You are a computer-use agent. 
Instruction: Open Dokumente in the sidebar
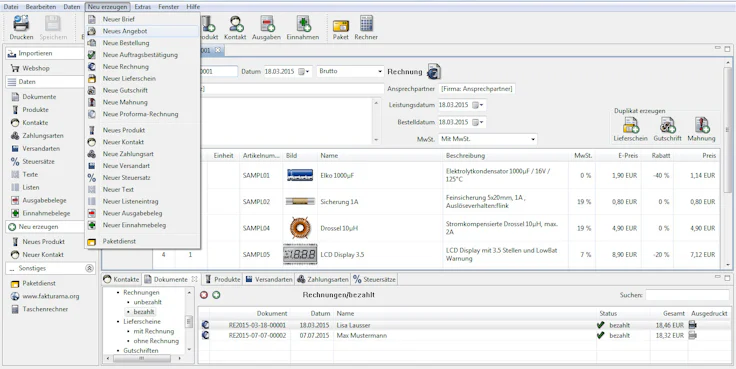(x=39, y=97)
